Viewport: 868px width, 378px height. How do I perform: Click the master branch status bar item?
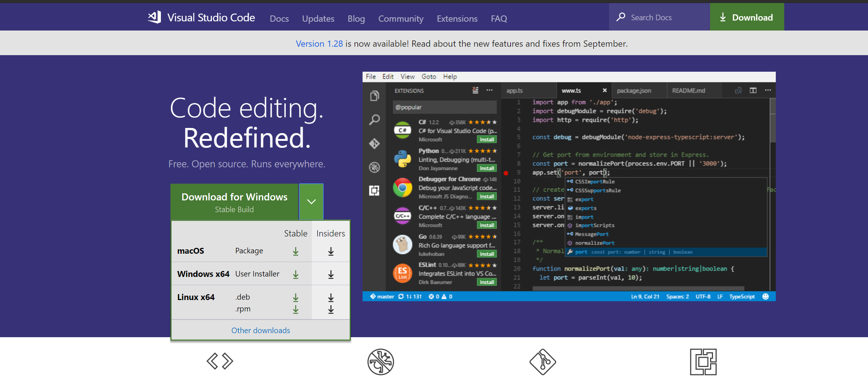coord(382,296)
